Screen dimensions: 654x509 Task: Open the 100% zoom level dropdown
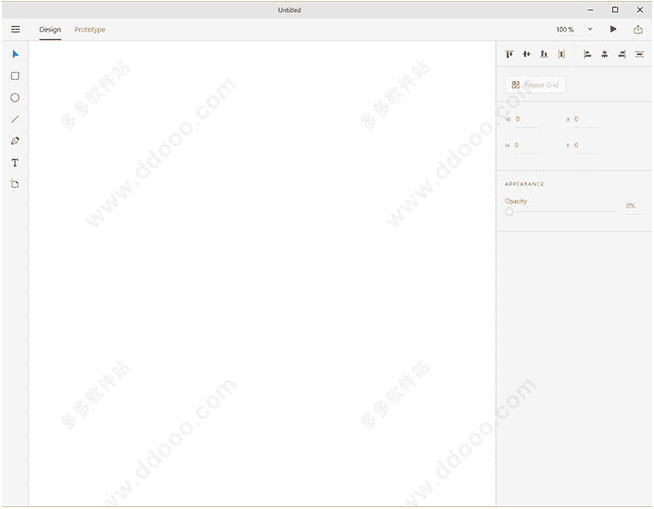574,30
